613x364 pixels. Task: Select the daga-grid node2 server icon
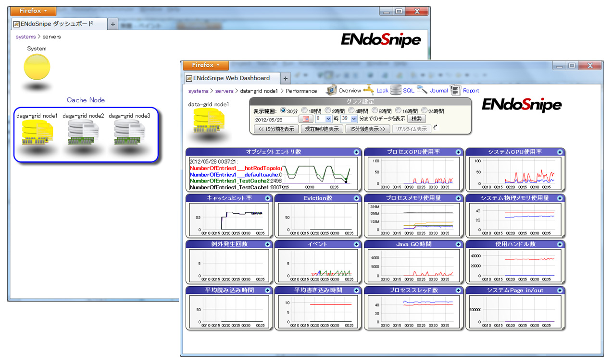coord(83,133)
